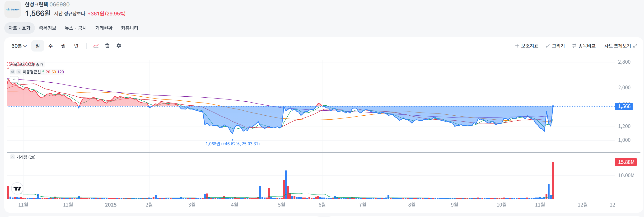This screenshot has height=217, width=644.
Task: Hide the 이동평균선 indicator eye icon
Action: [13, 72]
